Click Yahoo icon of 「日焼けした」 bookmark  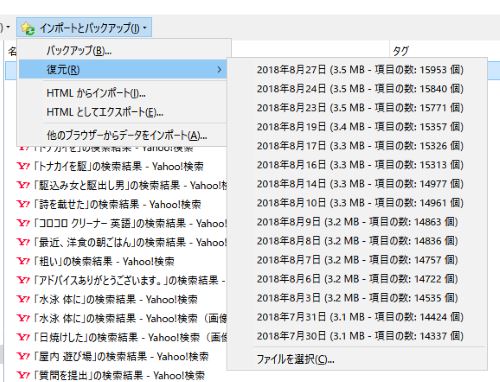[23, 337]
